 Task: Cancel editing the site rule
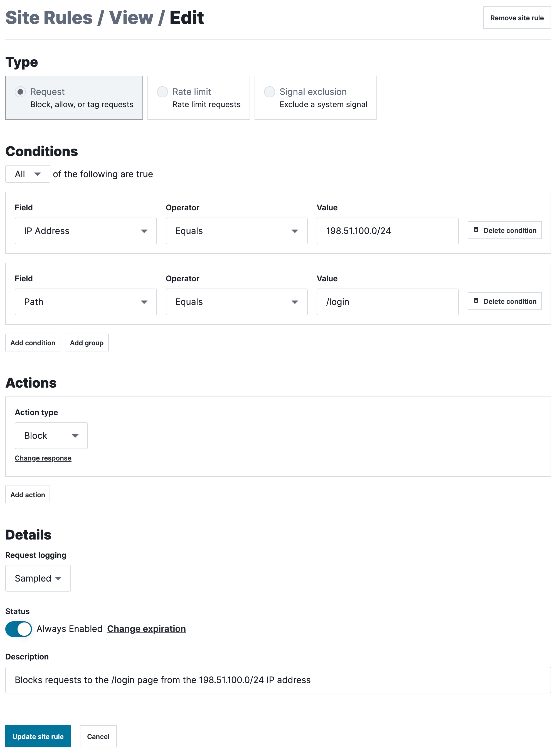(98, 737)
